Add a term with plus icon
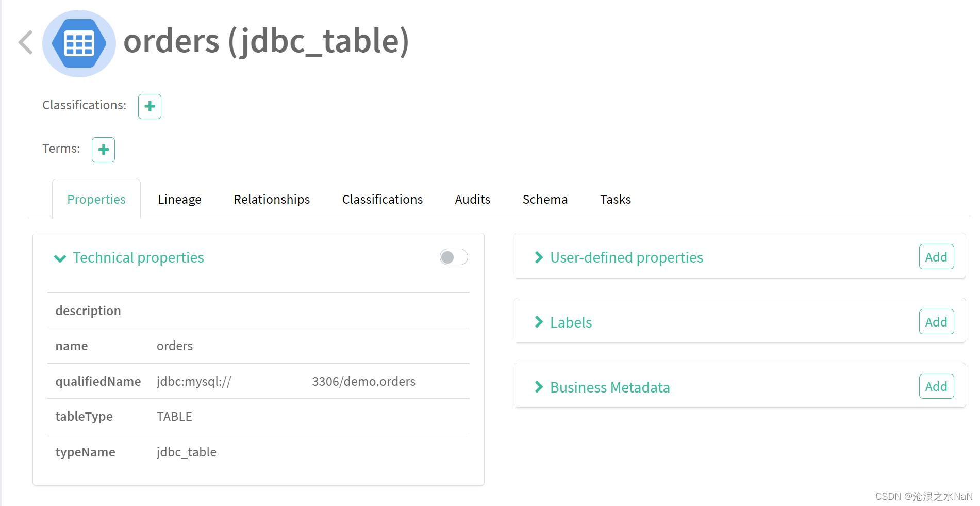The image size is (980, 506). (103, 150)
